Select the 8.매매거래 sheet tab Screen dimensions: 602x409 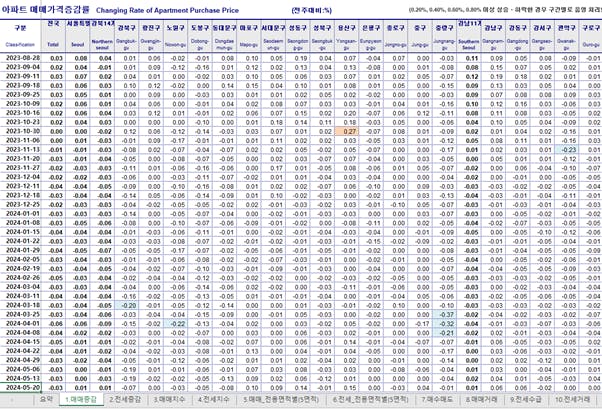[481, 399]
